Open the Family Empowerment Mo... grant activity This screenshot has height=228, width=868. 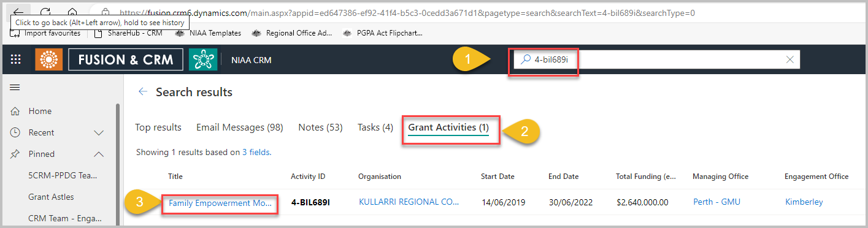(x=220, y=203)
